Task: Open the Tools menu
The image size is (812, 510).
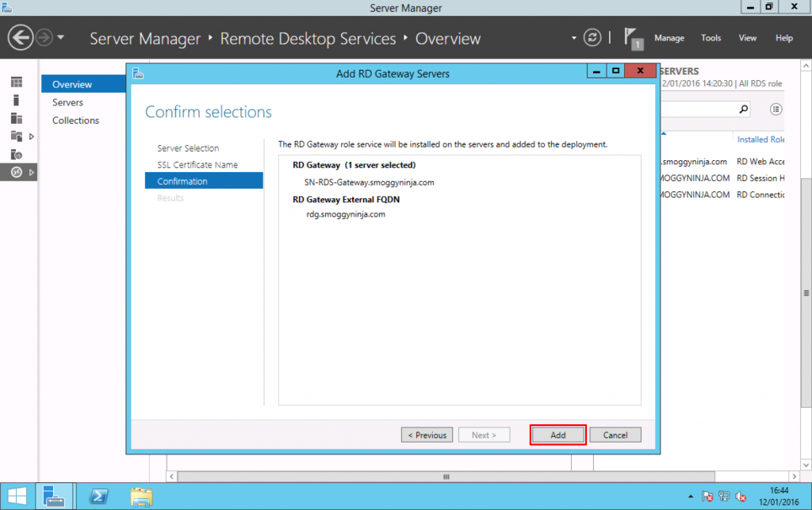Action: (x=710, y=37)
